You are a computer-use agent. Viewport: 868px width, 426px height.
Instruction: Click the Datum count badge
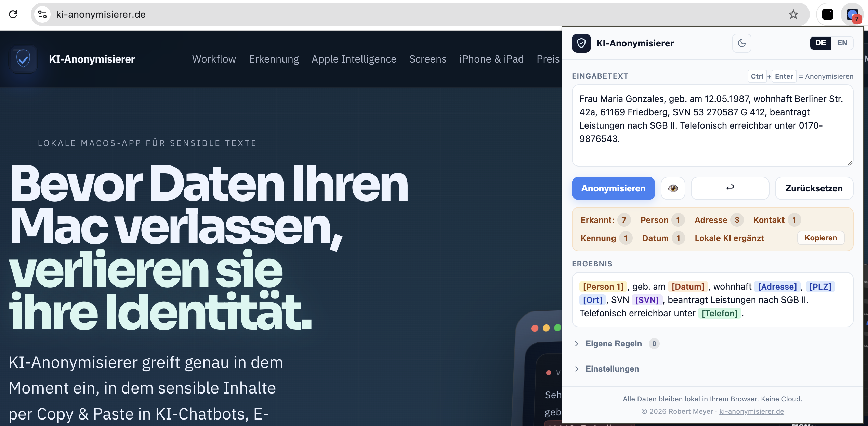[x=678, y=238]
